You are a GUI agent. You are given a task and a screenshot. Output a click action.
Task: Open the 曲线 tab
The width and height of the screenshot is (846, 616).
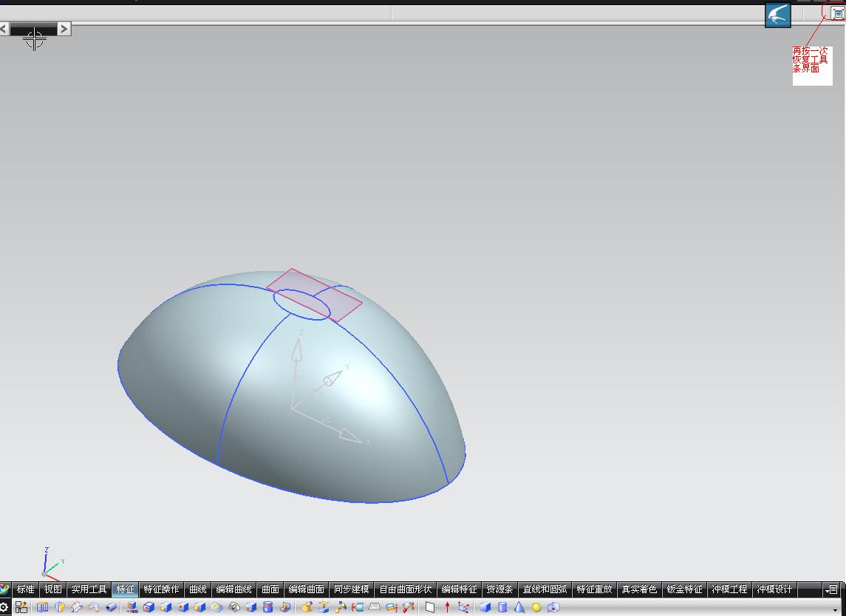[x=197, y=589]
